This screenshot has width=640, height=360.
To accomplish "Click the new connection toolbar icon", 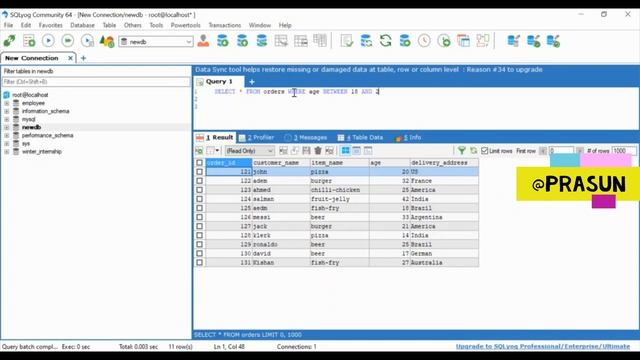I will point(9,41).
